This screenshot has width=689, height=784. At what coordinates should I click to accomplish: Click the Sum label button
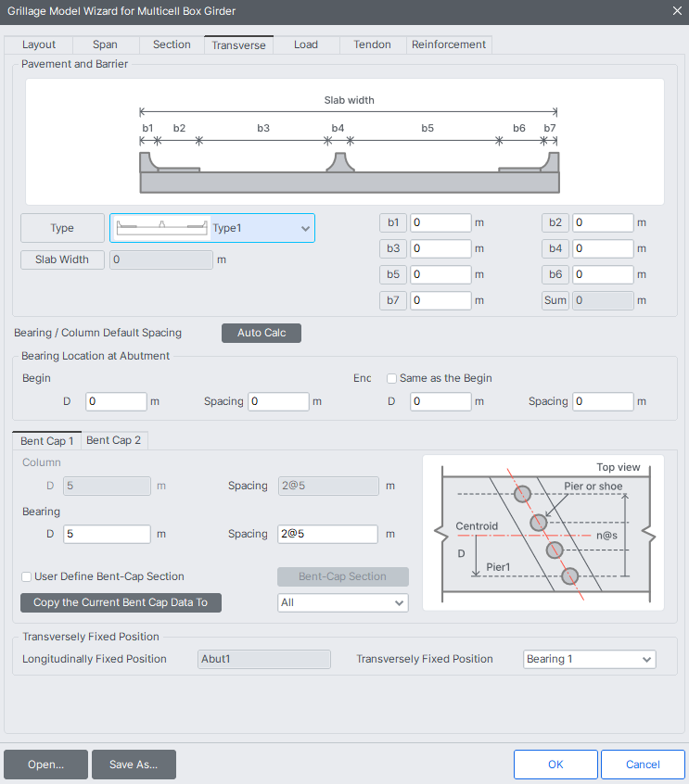(555, 300)
